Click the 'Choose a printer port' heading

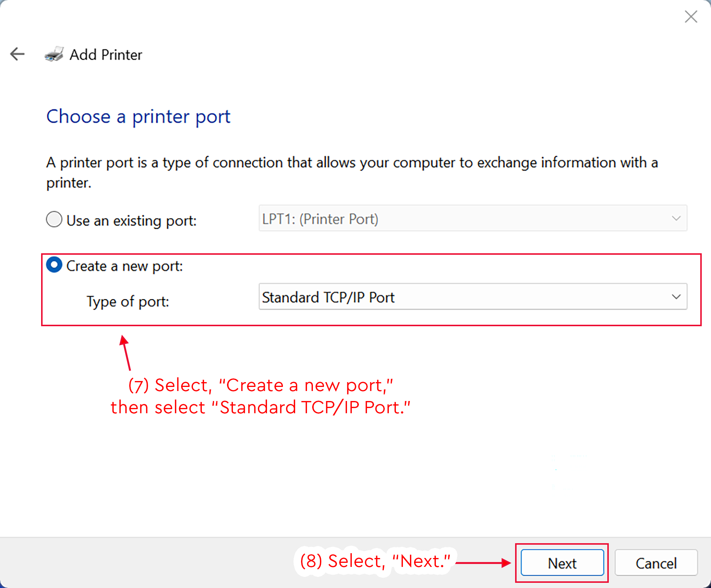[x=138, y=117]
